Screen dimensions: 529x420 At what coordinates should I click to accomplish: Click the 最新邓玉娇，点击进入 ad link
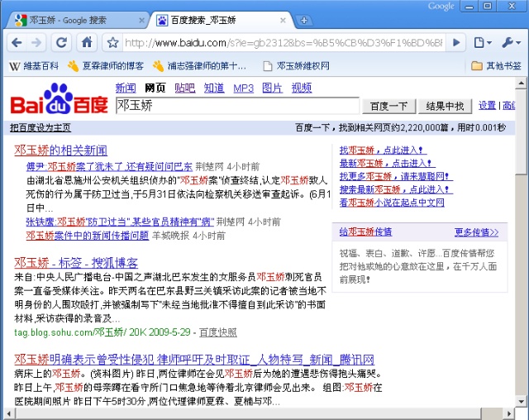(x=386, y=163)
